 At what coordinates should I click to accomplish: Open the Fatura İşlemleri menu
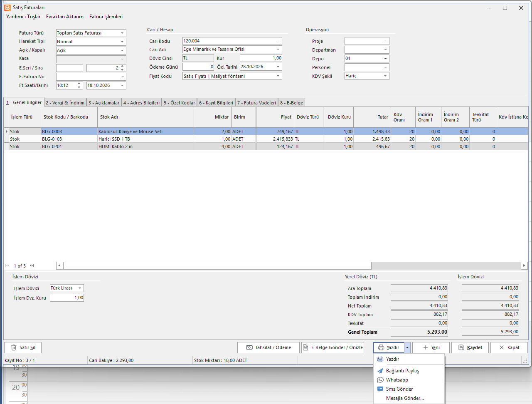(106, 17)
